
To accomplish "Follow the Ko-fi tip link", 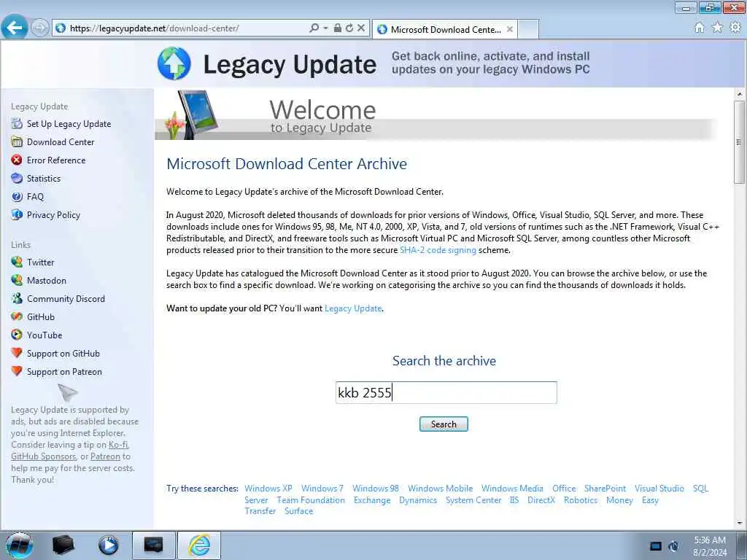I will tap(118, 445).
